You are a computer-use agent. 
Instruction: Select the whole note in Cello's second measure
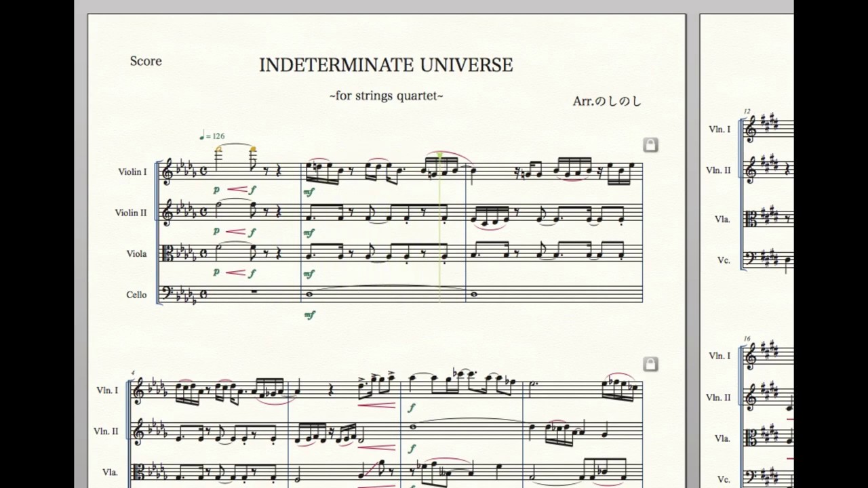click(309, 294)
